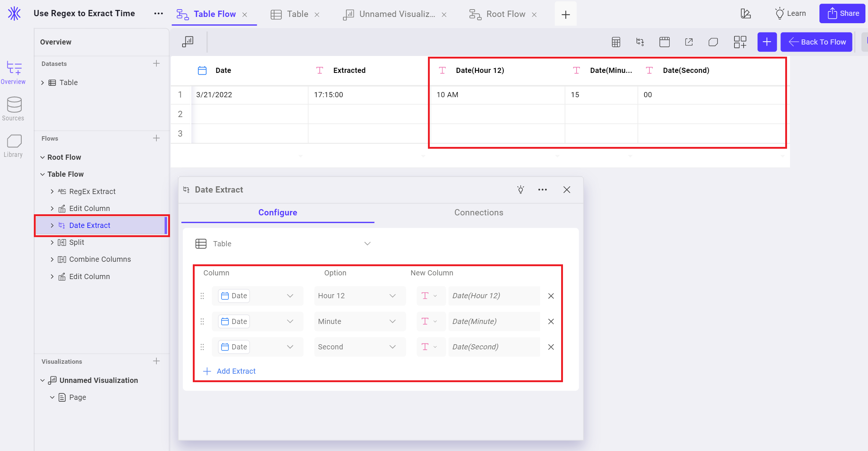Collapse the Unnamed Visualization node

[42, 380]
